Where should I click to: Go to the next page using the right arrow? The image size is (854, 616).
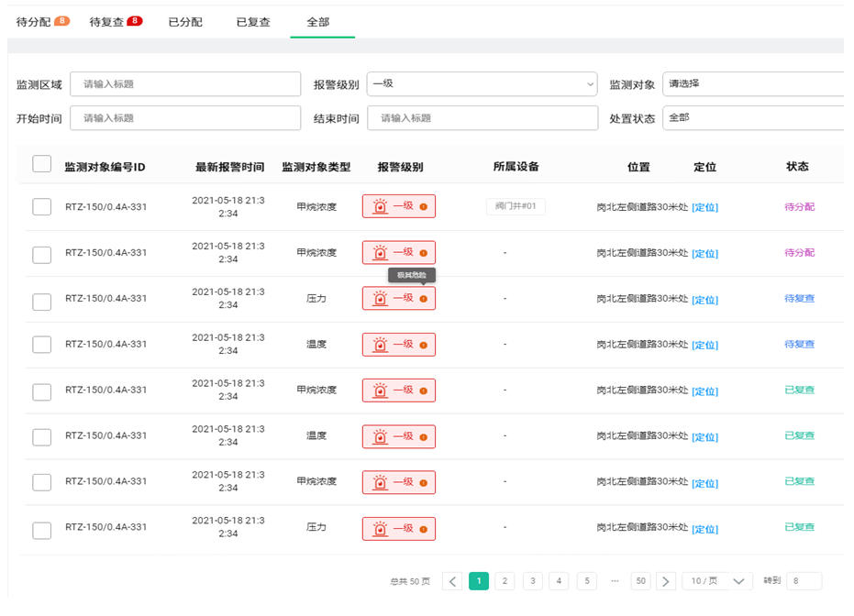[666, 581]
